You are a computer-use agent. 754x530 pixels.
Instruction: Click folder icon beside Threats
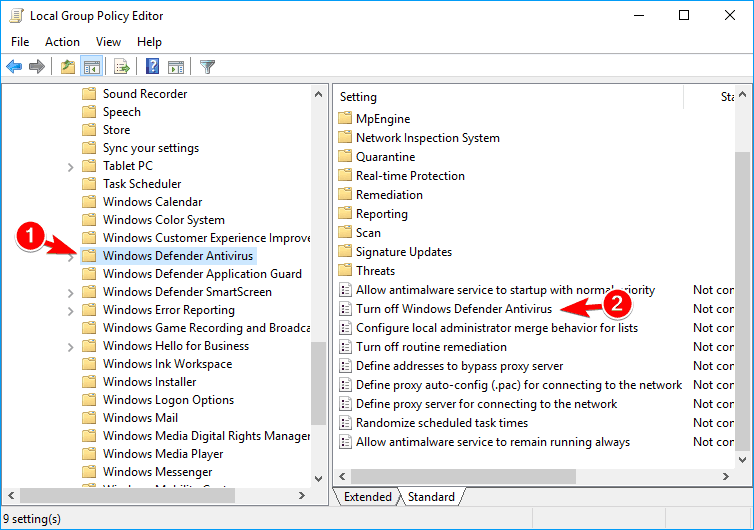coord(345,270)
